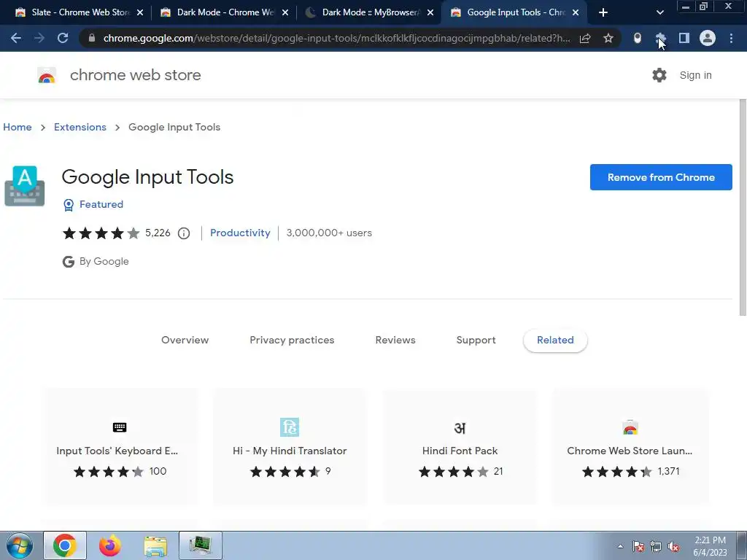This screenshot has height=560, width=747.
Task: Click the Google G logo
Action: (x=69, y=262)
